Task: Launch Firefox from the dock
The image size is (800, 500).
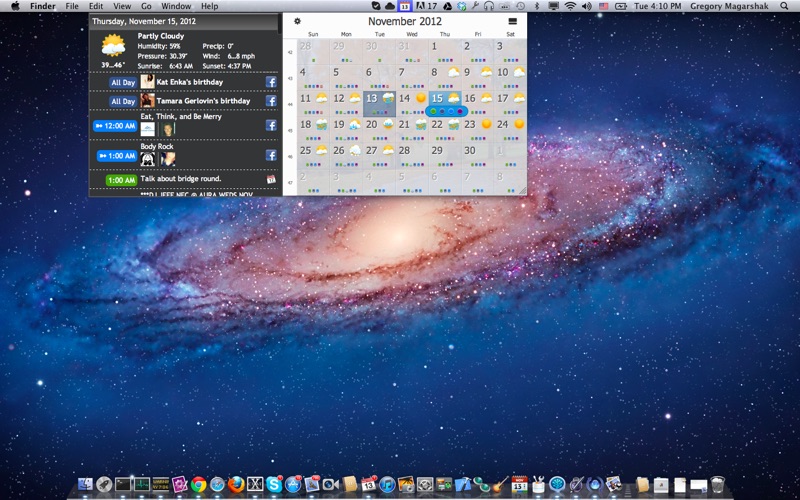Action: [x=236, y=484]
